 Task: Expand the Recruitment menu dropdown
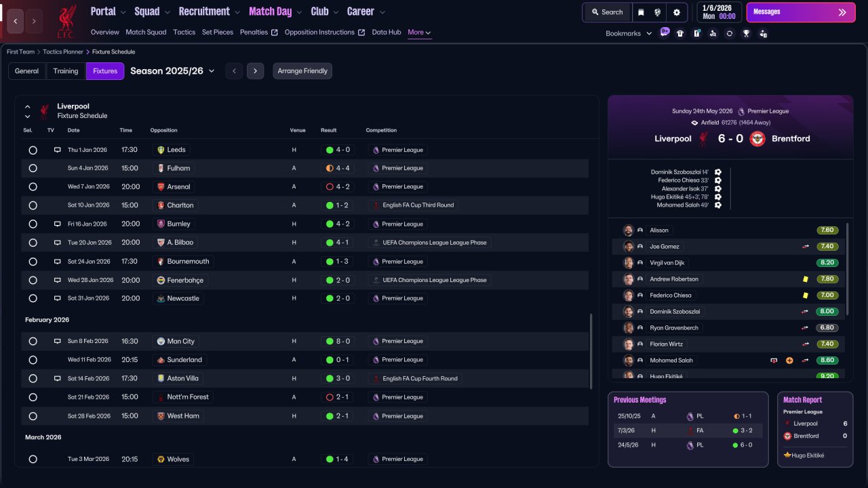pyautogui.click(x=236, y=12)
